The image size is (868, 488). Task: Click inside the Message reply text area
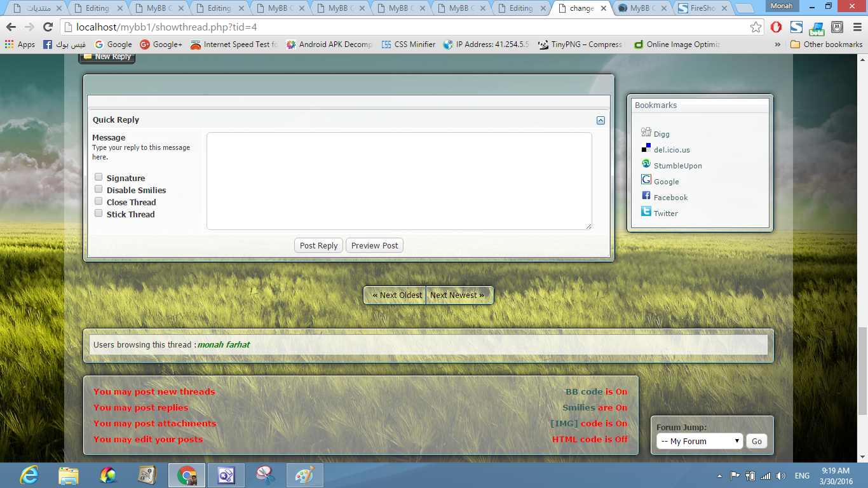tap(399, 181)
